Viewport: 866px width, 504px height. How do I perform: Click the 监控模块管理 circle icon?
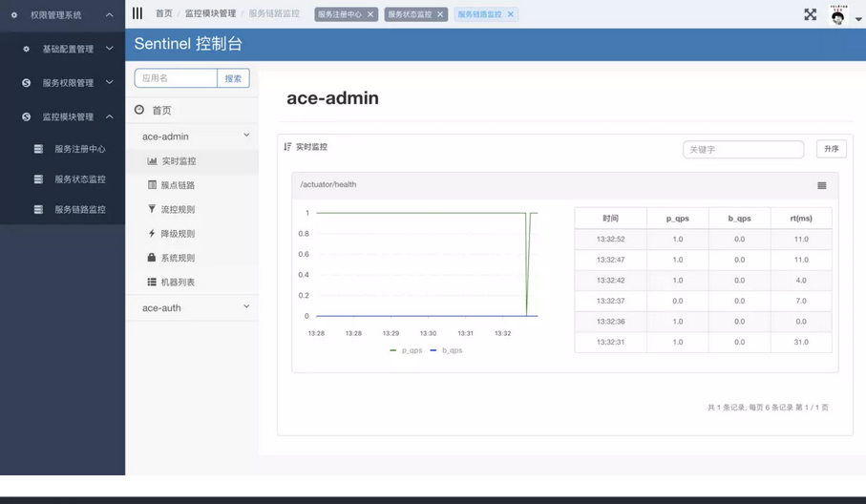[26, 116]
